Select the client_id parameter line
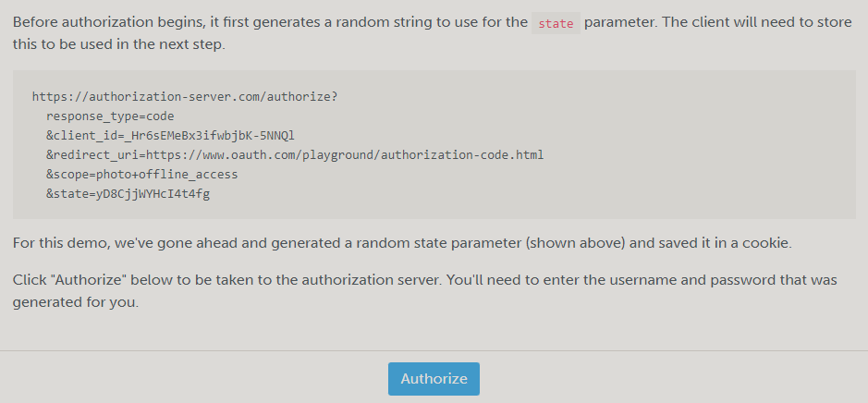 [x=170, y=135]
